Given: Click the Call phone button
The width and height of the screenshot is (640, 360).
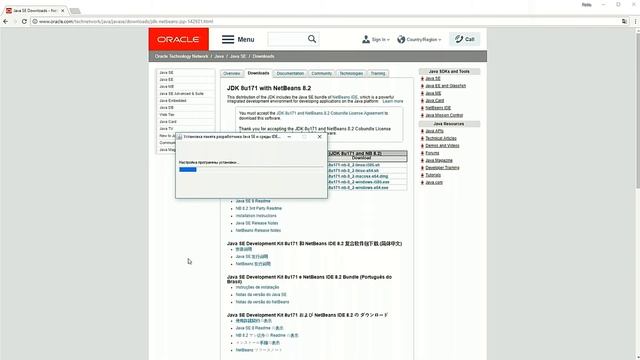Looking at the screenshot, I should (464, 39).
